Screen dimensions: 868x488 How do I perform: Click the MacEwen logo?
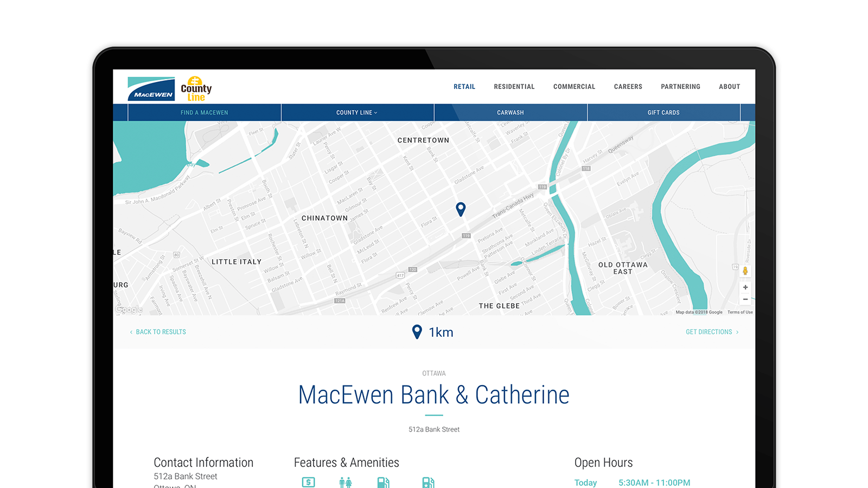[151, 89]
